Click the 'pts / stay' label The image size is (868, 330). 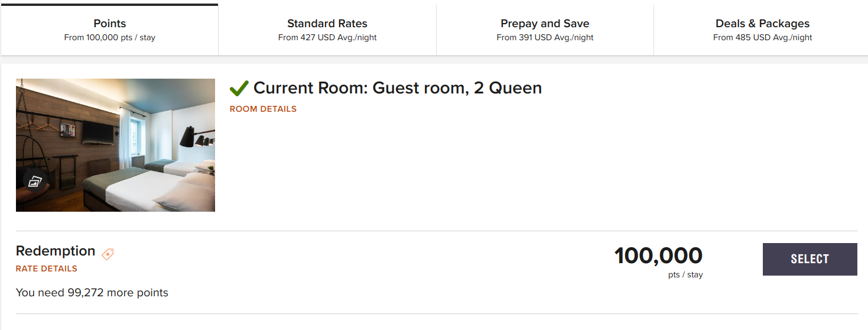coord(685,275)
